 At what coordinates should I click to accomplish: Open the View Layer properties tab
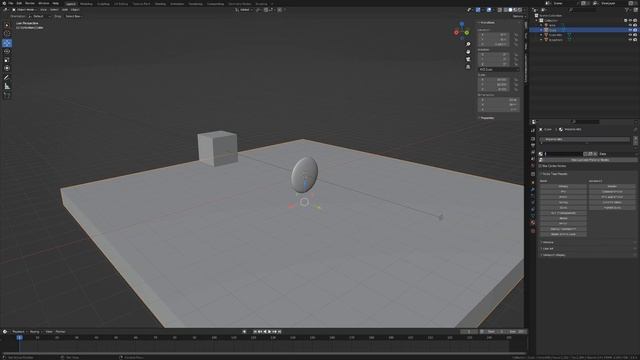533,153
